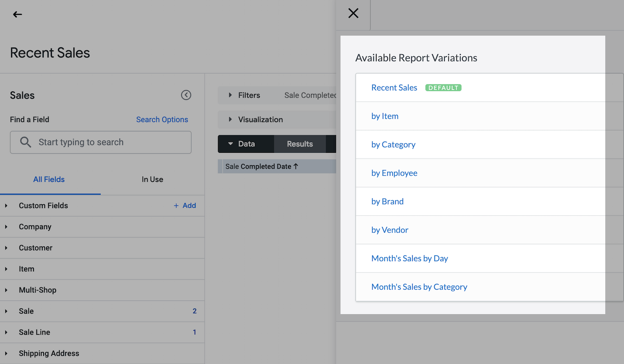
Task: Open the Search Options link
Action: [x=162, y=119]
